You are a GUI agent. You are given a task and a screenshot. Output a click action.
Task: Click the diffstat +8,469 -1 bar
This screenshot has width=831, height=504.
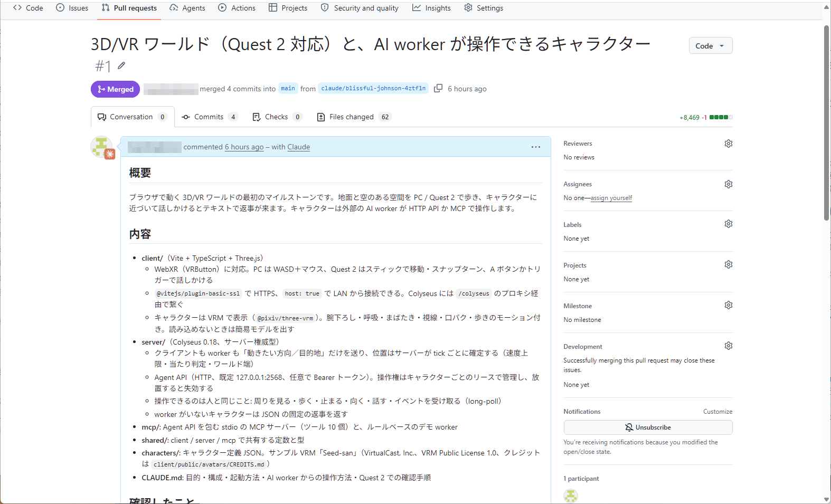706,117
